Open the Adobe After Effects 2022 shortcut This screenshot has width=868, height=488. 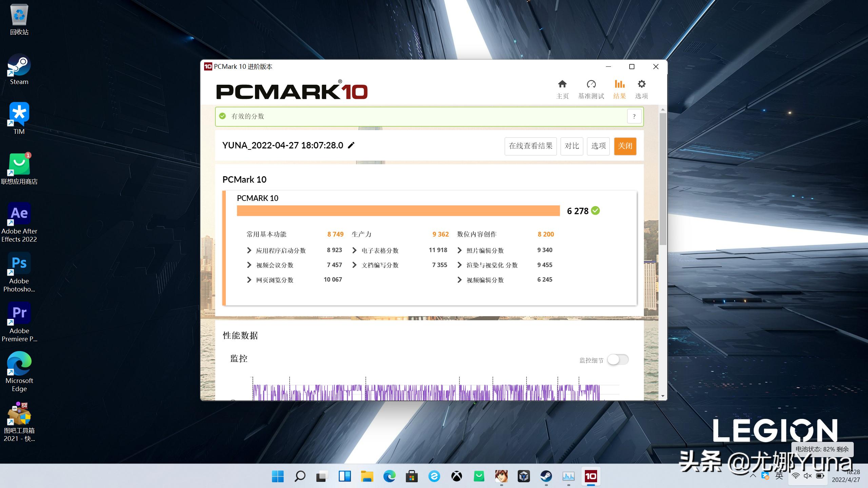coord(19,215)
